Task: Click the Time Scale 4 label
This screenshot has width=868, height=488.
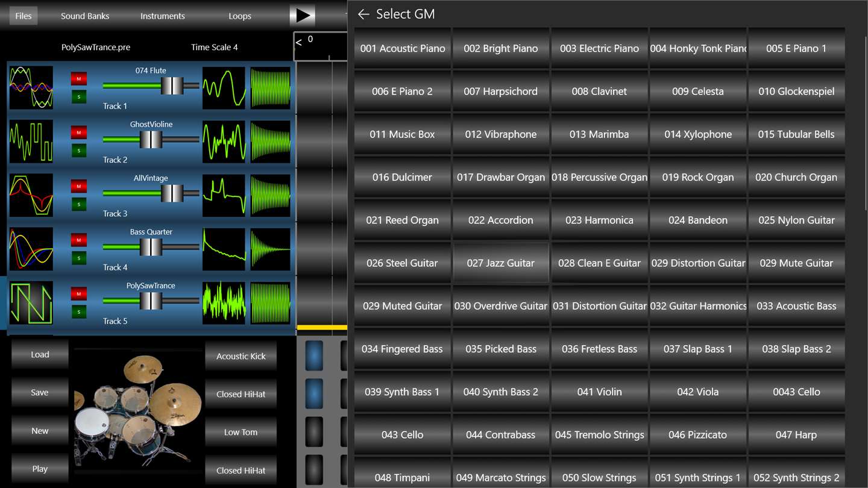Action: [x=215, y=47]
